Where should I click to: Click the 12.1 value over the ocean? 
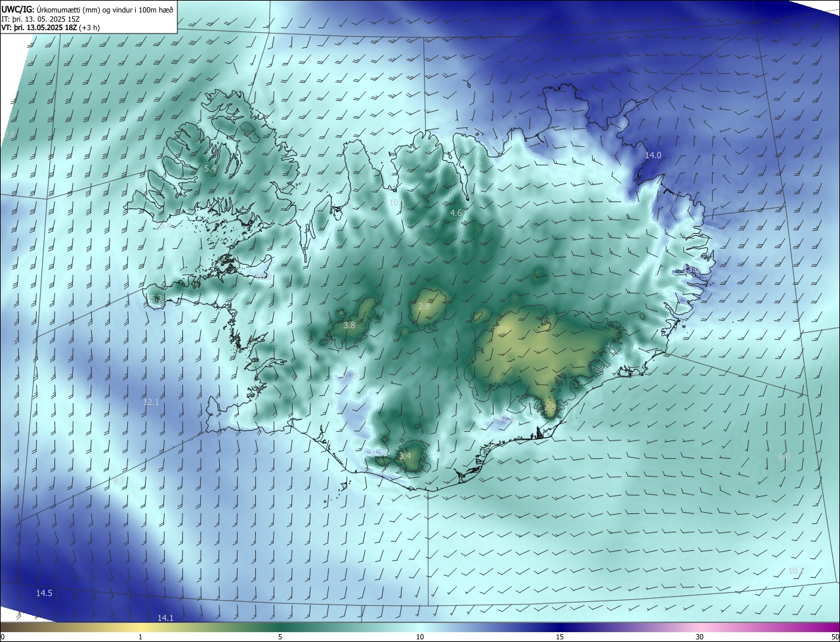[151, 402]
